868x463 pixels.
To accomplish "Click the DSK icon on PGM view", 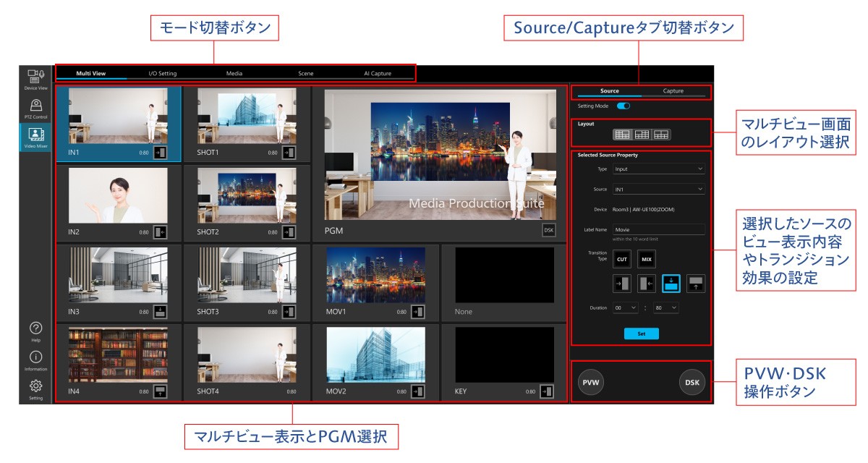I will (549, 230).
